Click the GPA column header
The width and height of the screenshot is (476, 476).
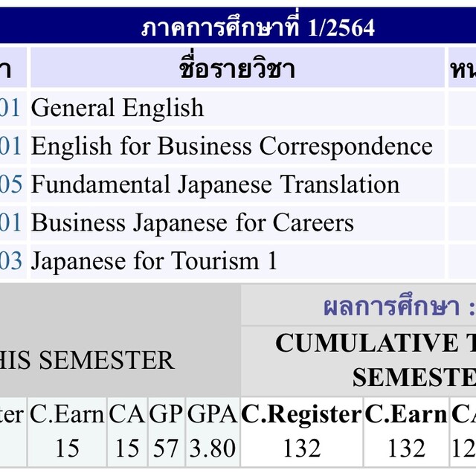[211, 415]
